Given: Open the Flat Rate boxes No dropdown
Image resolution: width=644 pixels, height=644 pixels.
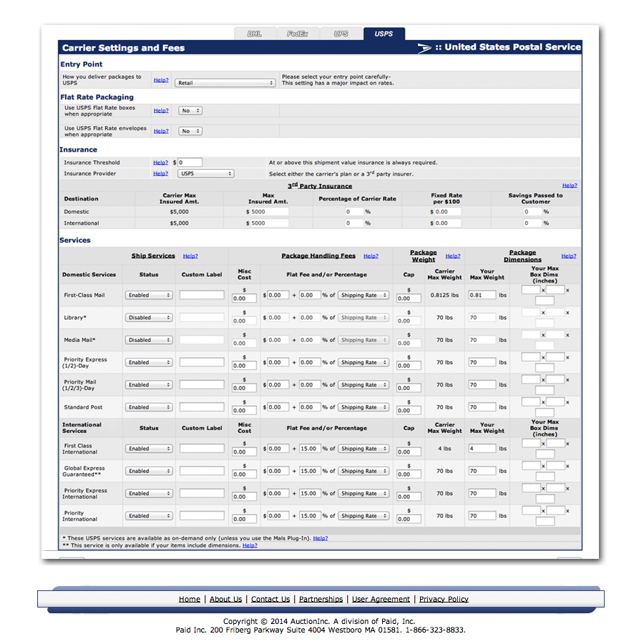Looking at the screenshot, I should point(190,110).
